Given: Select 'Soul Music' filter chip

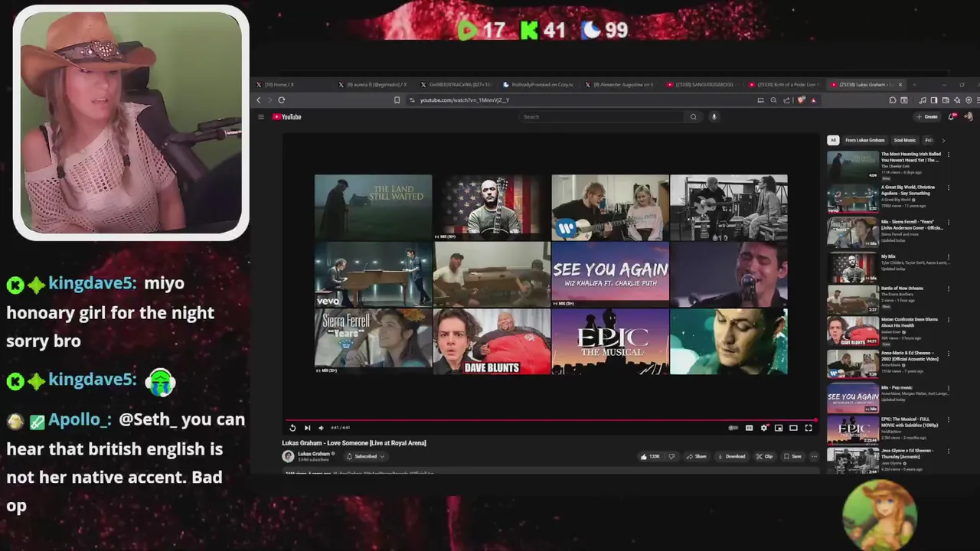Looking at the screenshot, I should [905, 140].
